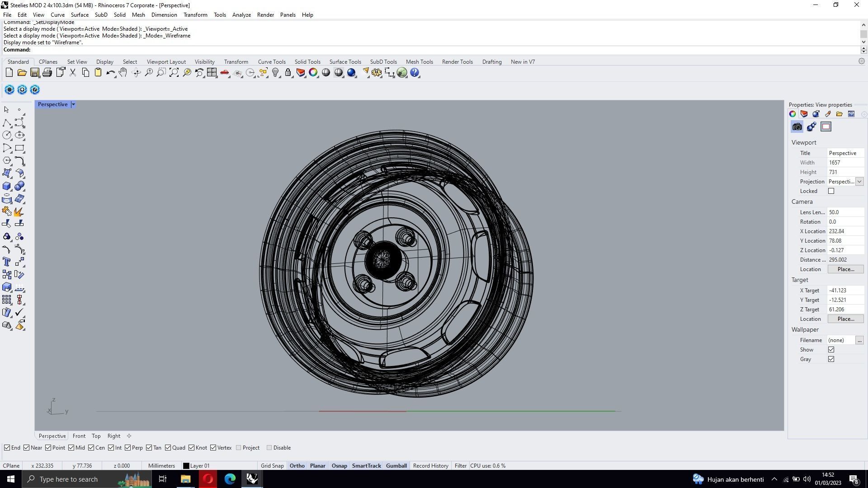Expand the Projection combo box
This screenshot has height=488, width=868.
point(859,182)
